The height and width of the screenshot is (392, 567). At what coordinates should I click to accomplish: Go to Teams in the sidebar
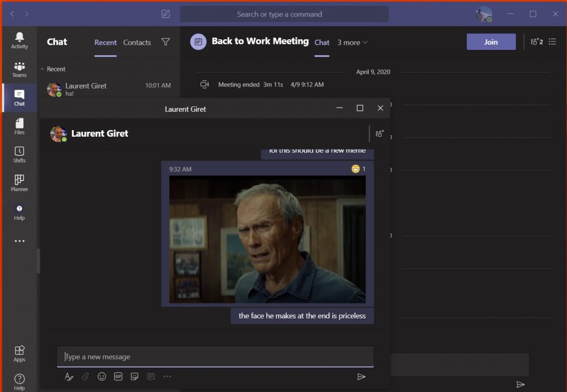(x=19, y=69)
